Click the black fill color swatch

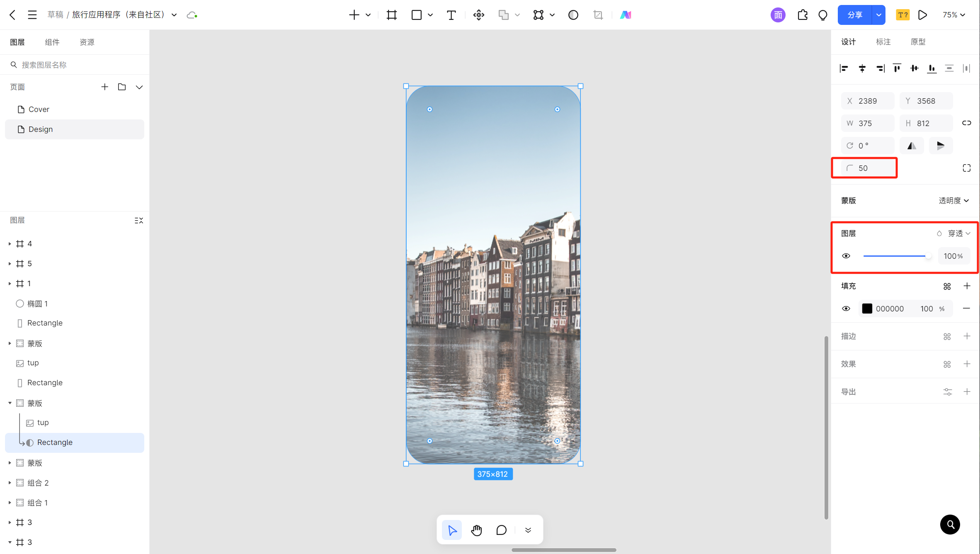(867, 309)
